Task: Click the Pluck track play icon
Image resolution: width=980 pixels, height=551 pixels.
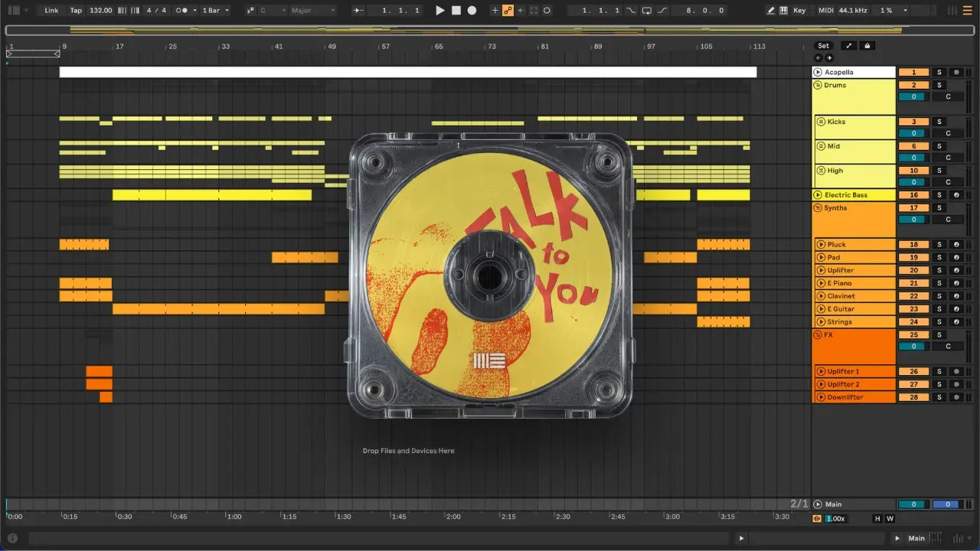Action: 821,245
